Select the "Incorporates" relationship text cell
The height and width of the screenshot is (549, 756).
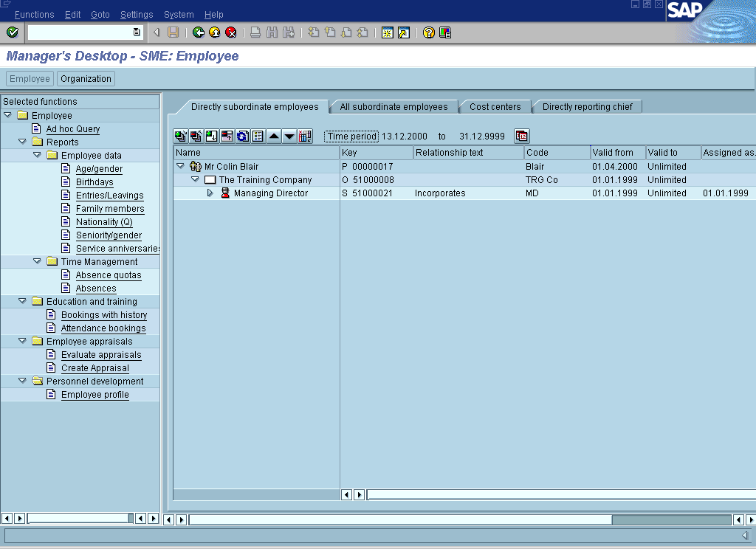[440, 193]
